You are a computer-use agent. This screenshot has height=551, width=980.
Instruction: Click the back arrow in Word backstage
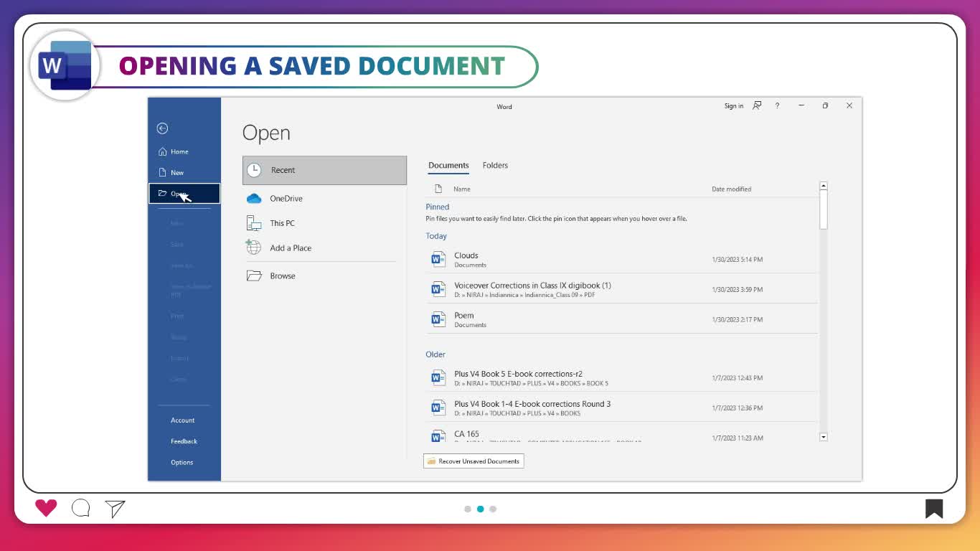coord(162,128)
